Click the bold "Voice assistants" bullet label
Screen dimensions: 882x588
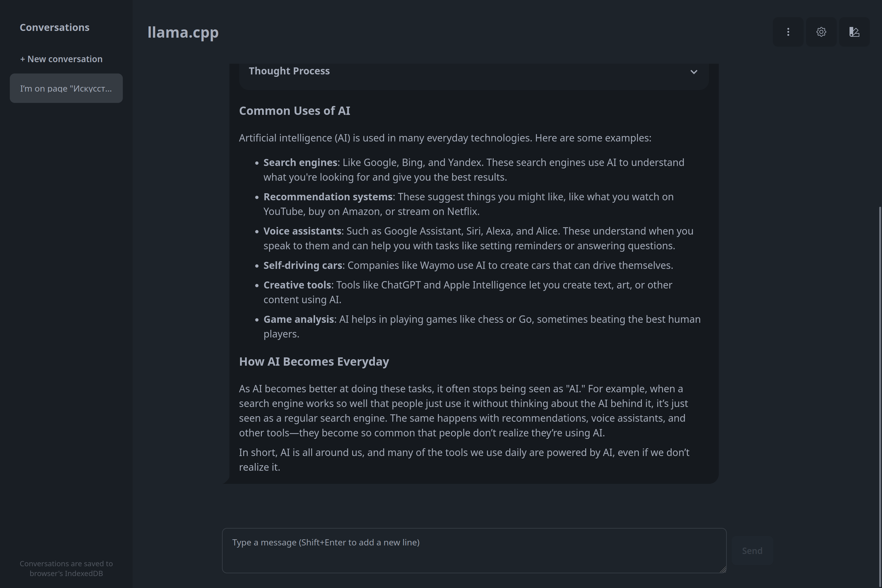[x=302, y=231]
